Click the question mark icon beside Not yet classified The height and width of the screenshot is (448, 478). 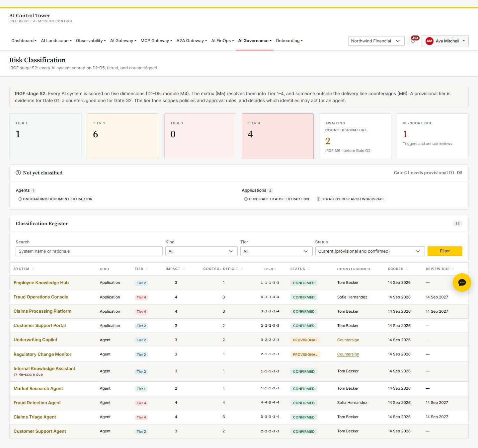click(x=18, y=173)
